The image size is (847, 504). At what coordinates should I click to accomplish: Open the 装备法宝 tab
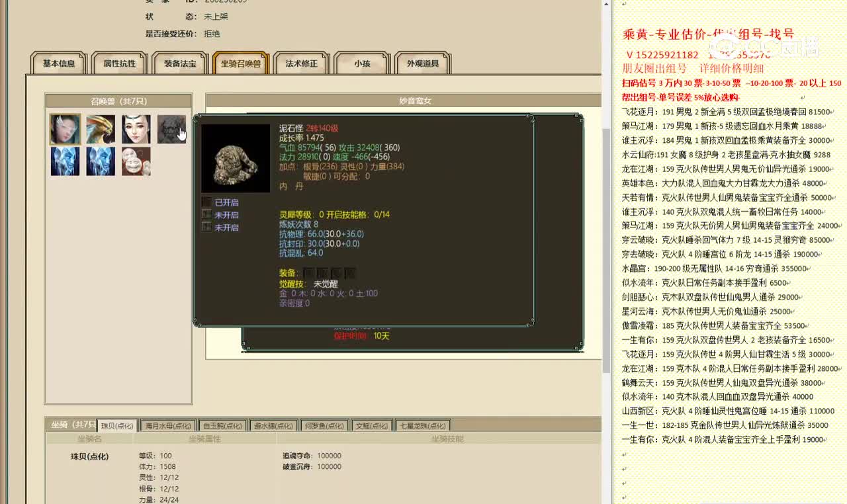click(x=180, y=63)
